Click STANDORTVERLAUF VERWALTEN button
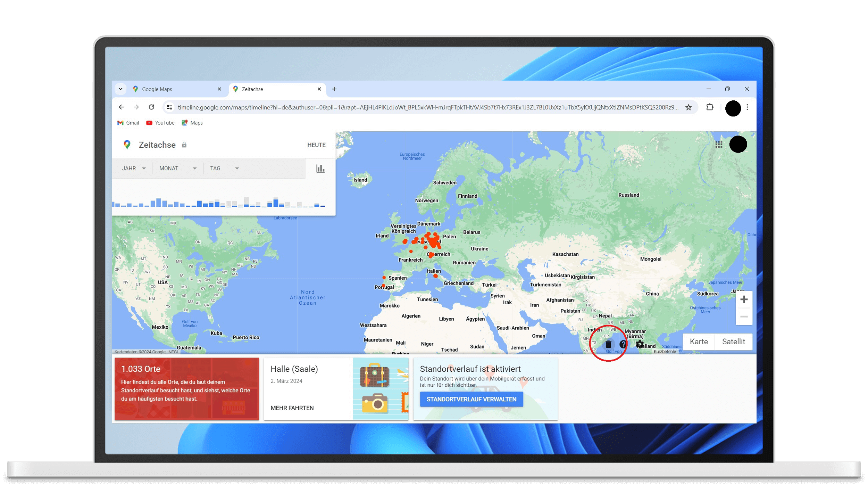Viewport: 868px width, 485px height. [471, 400]
